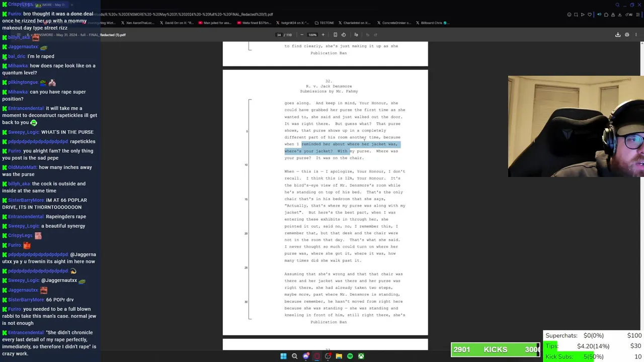This screenshot has width=644, height=362.
Task: Open Windows Start menu
Action: 283,356
